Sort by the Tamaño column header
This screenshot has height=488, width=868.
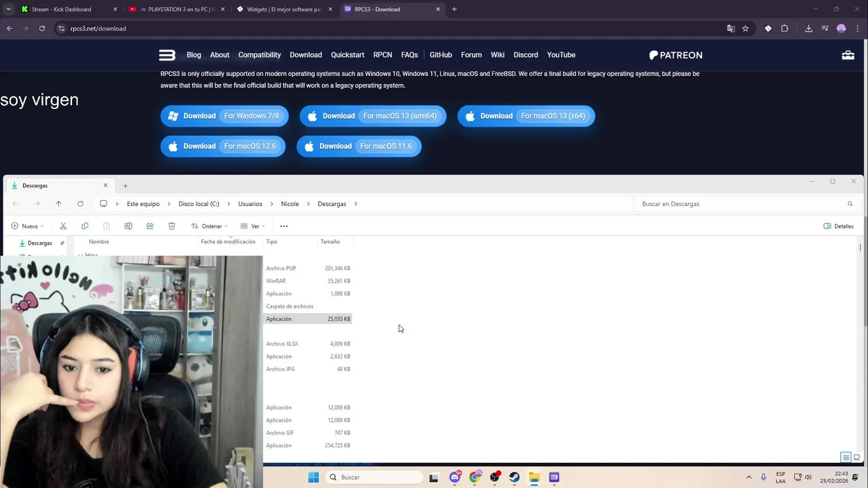coord(330,241)
